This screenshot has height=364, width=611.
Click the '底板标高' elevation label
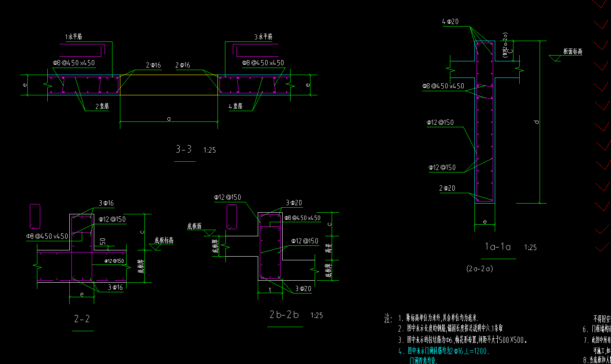[x=164, y=240]
